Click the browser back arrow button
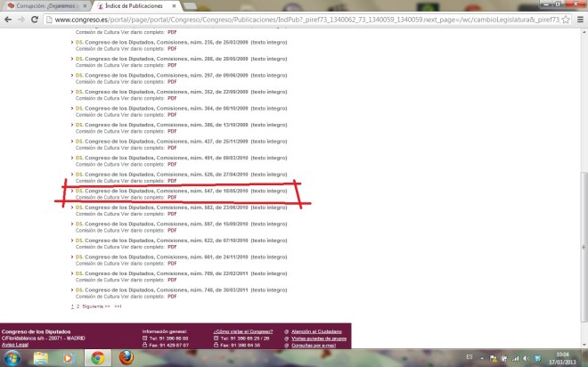 8,18
